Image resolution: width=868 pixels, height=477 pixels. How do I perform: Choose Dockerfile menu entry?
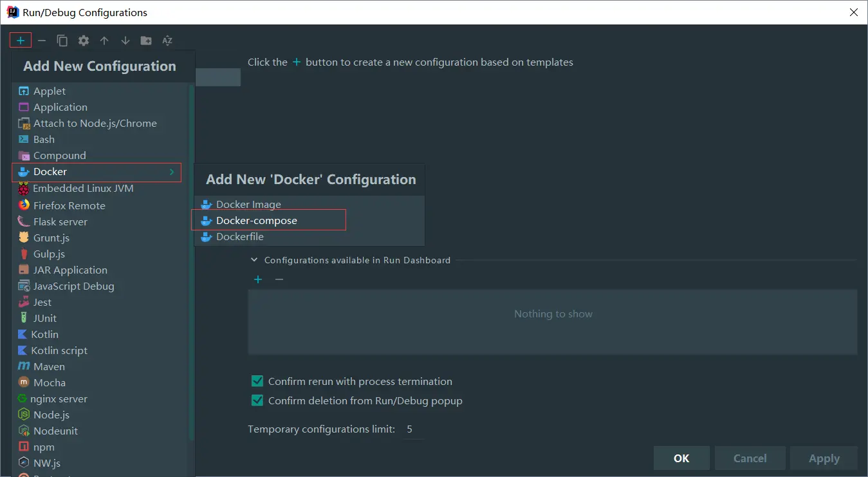tap(309, 237)
